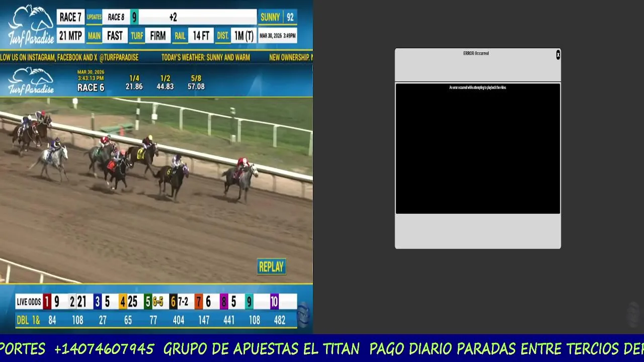Click the 92 temperature value
The height and width of the screenshot is (362, 644).
tap(290, 17)
